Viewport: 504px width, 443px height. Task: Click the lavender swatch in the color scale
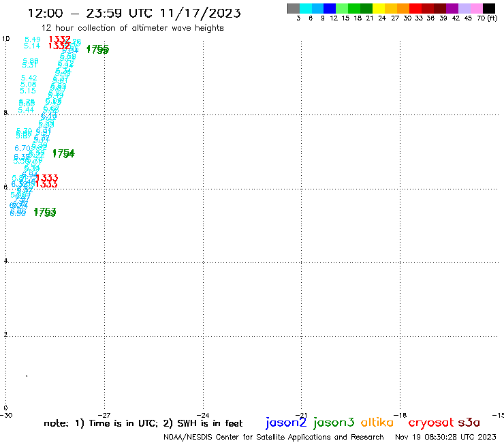coord(464,8)
